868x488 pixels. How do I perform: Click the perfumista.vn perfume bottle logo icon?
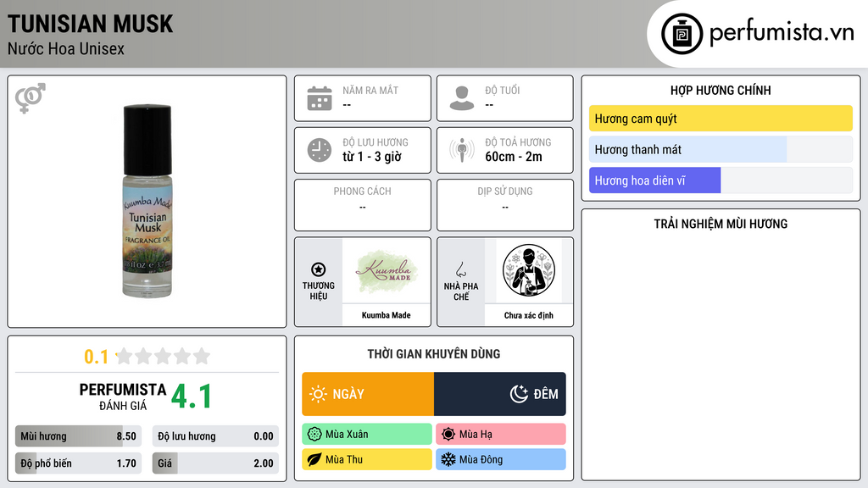pyautogui.click(x=682, y=34)
